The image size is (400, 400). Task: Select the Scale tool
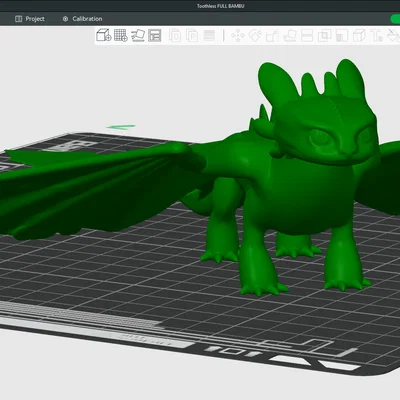tap(272, 36)
